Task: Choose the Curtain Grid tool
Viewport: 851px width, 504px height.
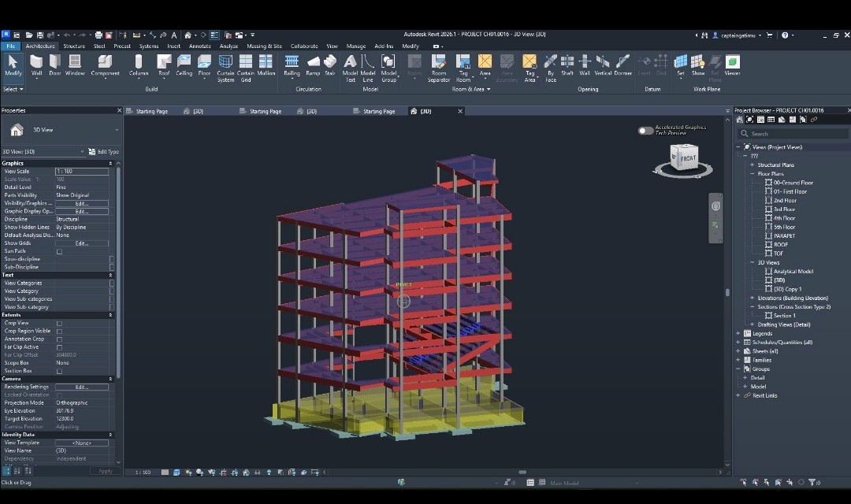Action: pos(246,69)
